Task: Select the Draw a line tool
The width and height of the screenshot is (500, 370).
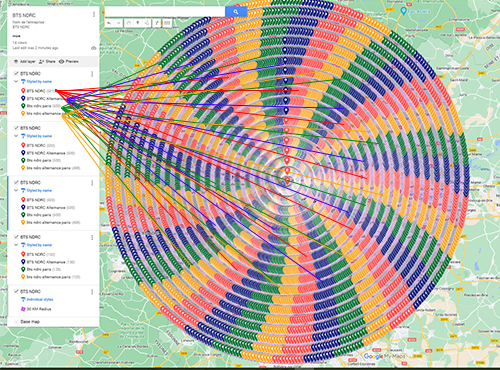Action: (x=147, y=23)
